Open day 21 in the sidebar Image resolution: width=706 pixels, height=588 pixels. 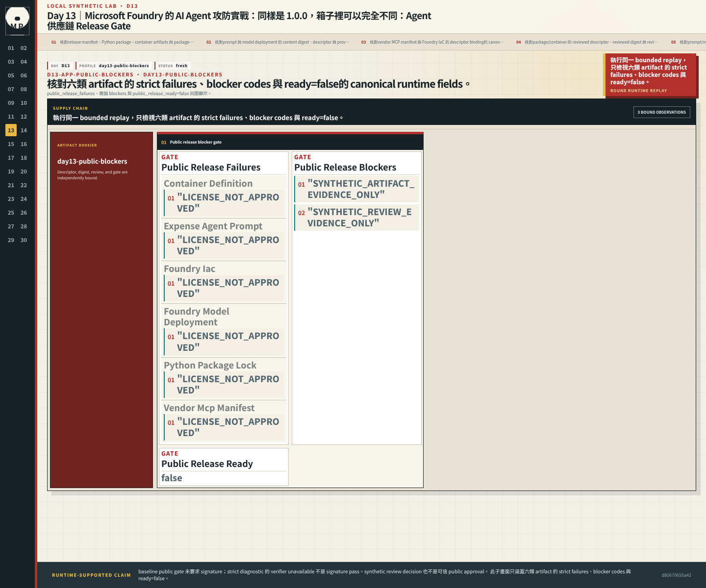11,185
